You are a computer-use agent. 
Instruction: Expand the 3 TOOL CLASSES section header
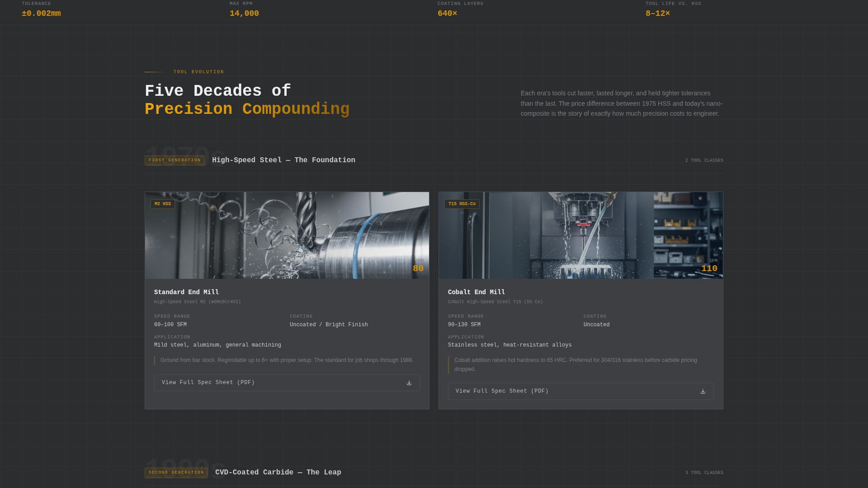click(x=704, y=472)
